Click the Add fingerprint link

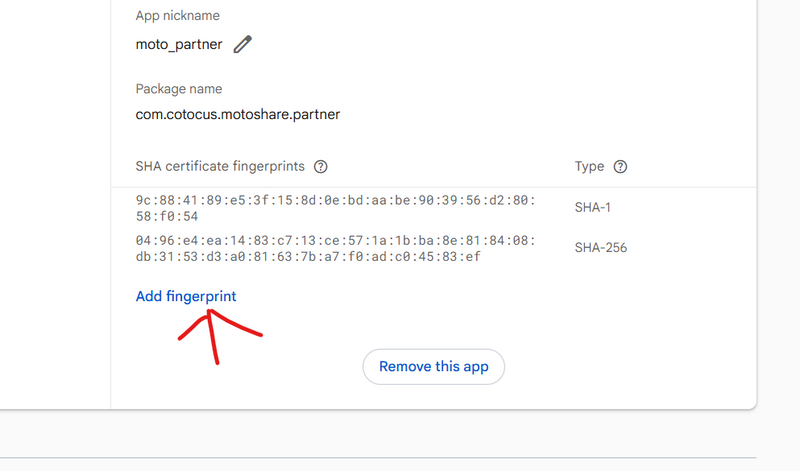[186, 296]
